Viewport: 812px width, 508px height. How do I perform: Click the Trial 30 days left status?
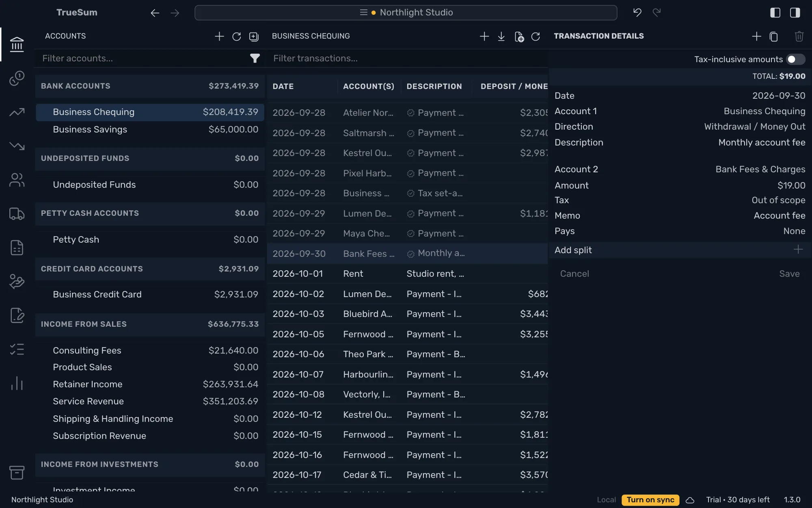click(738, 500)
